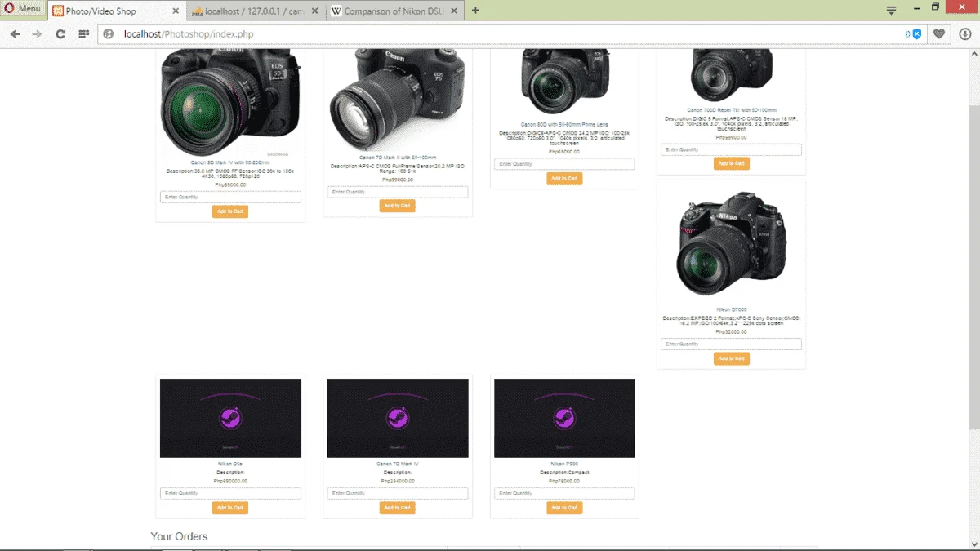
Task: Click the 'Nikon D5s' product title
Action: (x=230, y=464)
